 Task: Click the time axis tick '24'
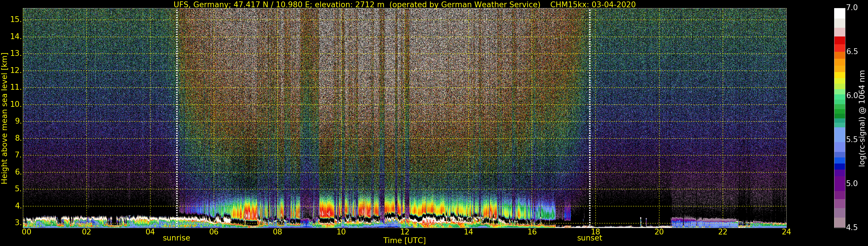coord(786,232)
